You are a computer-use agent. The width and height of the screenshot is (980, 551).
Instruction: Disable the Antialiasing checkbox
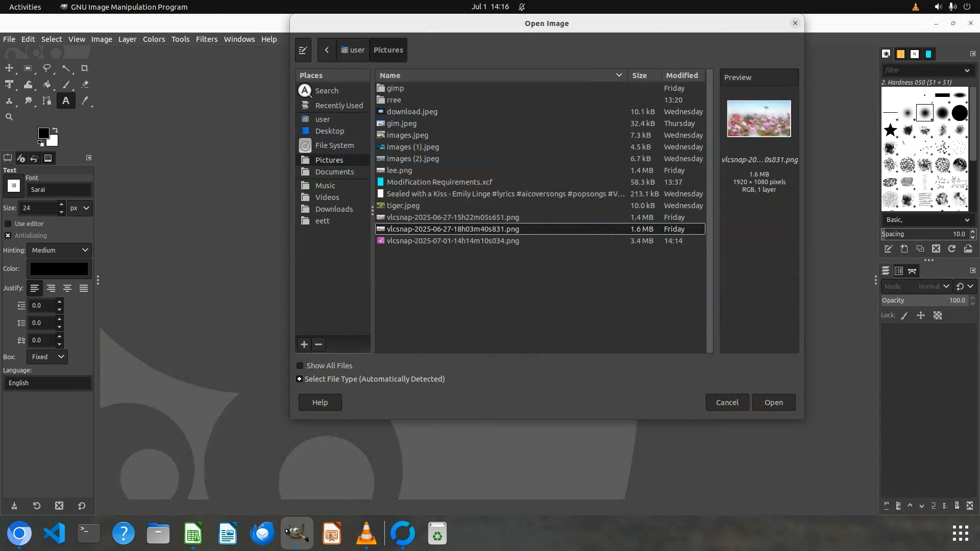[8, 236]
